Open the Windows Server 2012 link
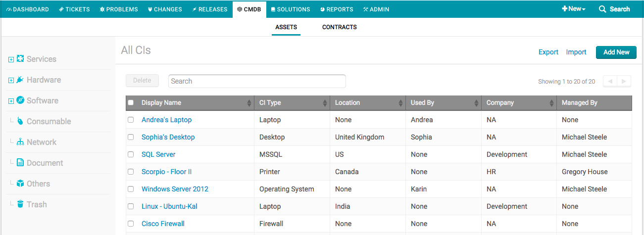Viewport: 644px width, 235px height. coord(175,189)
